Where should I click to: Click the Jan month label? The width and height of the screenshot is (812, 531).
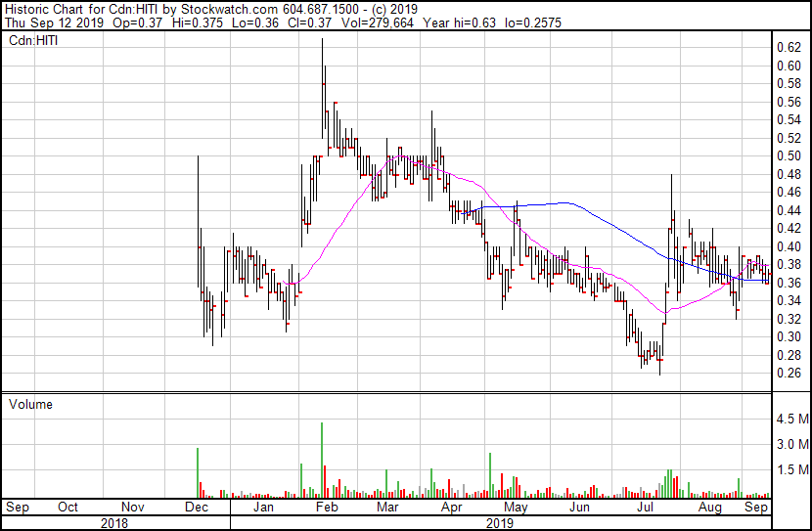(263, 508)
